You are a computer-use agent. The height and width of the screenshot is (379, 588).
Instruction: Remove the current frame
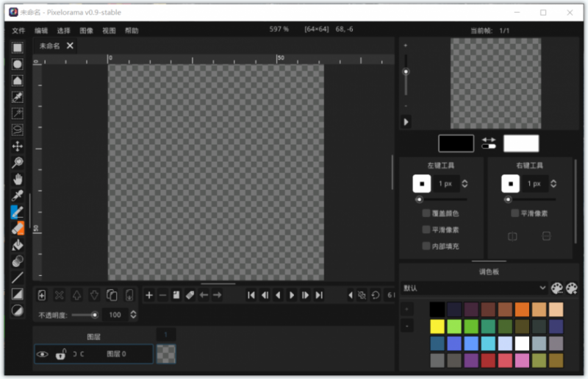coord(162,295)
